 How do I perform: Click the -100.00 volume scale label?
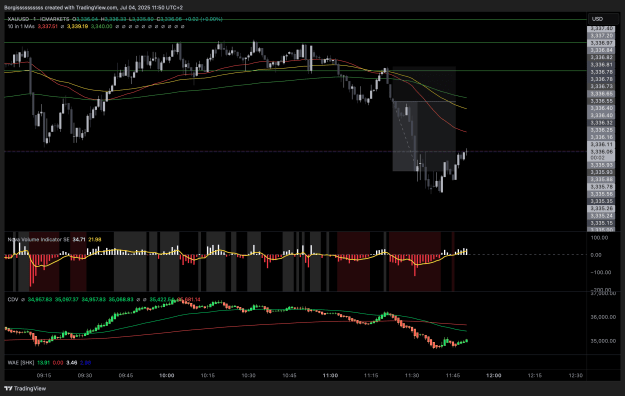tap(600, 272)
